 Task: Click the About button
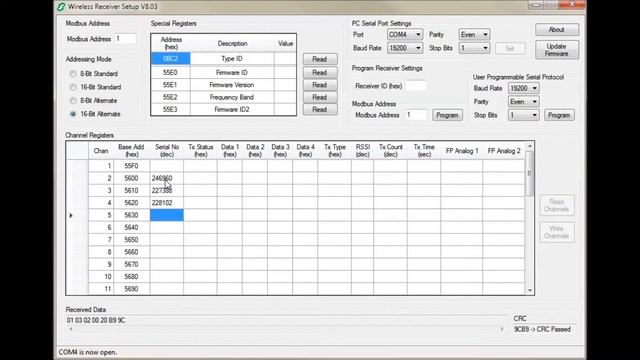click(x=557, y=30)
